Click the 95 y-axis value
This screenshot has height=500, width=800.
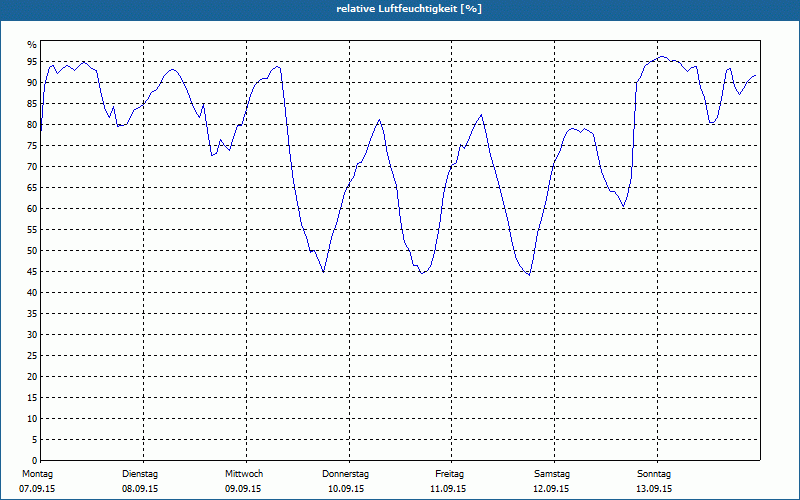point(32,62)
